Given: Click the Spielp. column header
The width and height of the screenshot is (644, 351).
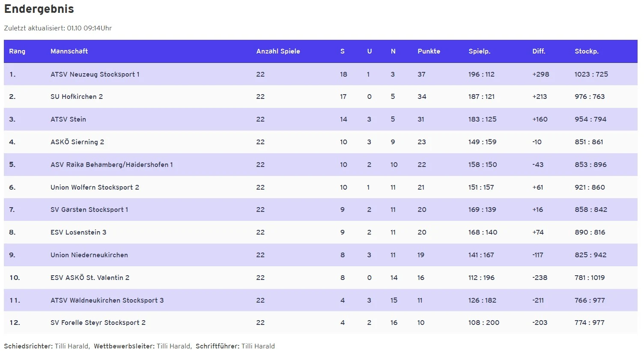Looking at the screenshot, I should point(479,51).
